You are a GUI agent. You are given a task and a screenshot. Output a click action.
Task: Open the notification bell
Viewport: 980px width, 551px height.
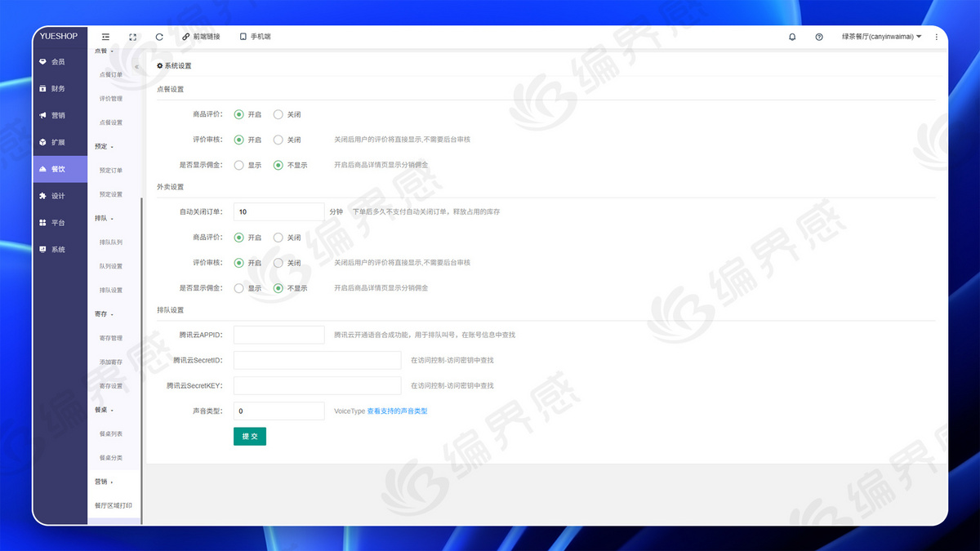[x=792, y=37]
